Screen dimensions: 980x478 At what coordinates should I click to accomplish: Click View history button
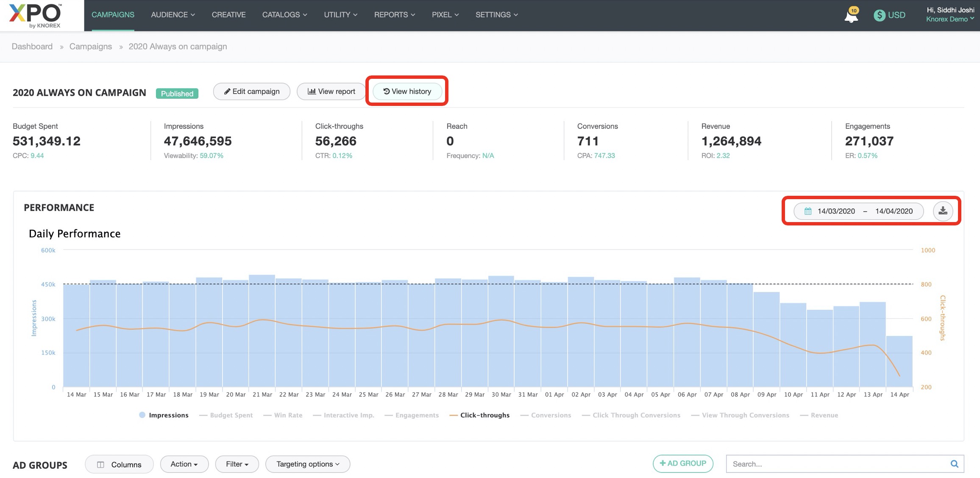pyautogui.click(x=407, y=91)
